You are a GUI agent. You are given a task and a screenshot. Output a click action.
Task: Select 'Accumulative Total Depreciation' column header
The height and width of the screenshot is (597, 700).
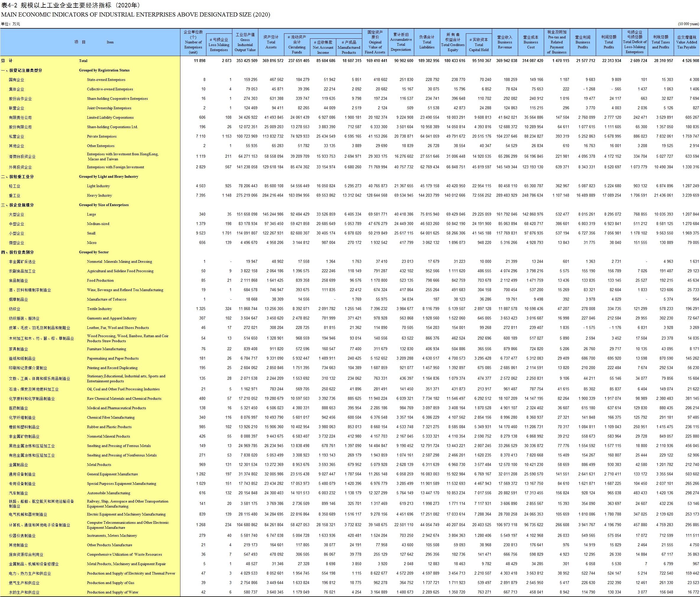tap(401, 42)
